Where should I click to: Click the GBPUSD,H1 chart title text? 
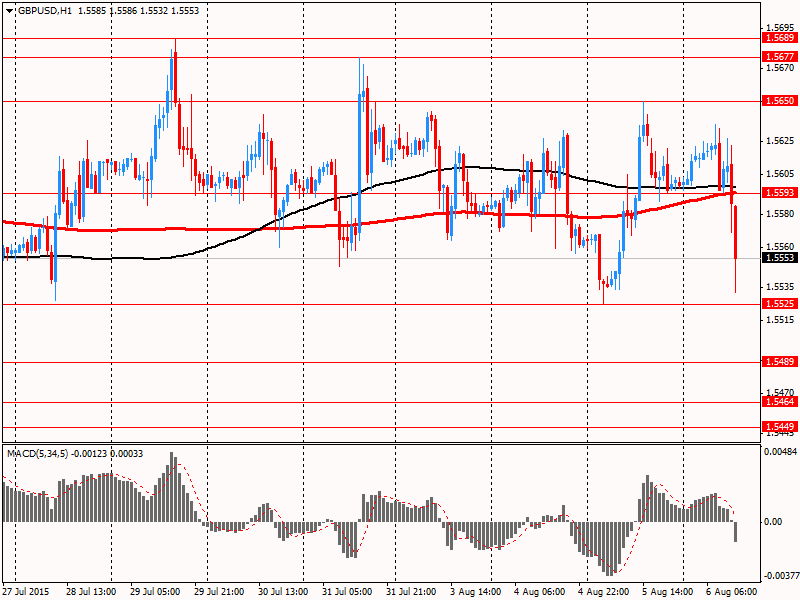pos(45,10)
